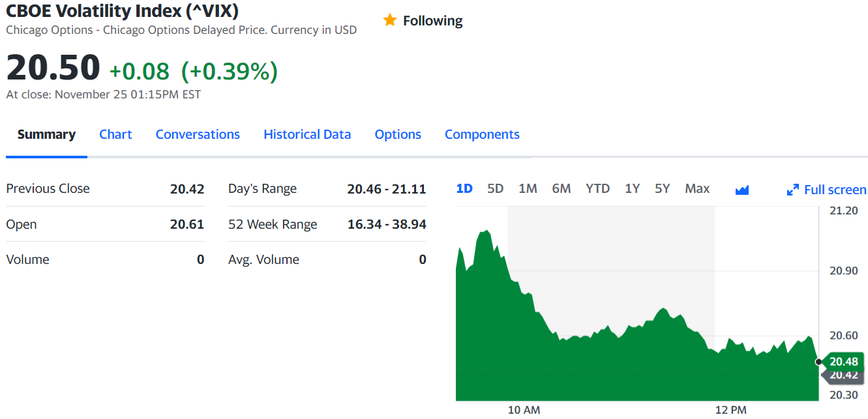This screenshot has height=419, width=868.
Task: Open the Options tab
Action: (398, 134)
